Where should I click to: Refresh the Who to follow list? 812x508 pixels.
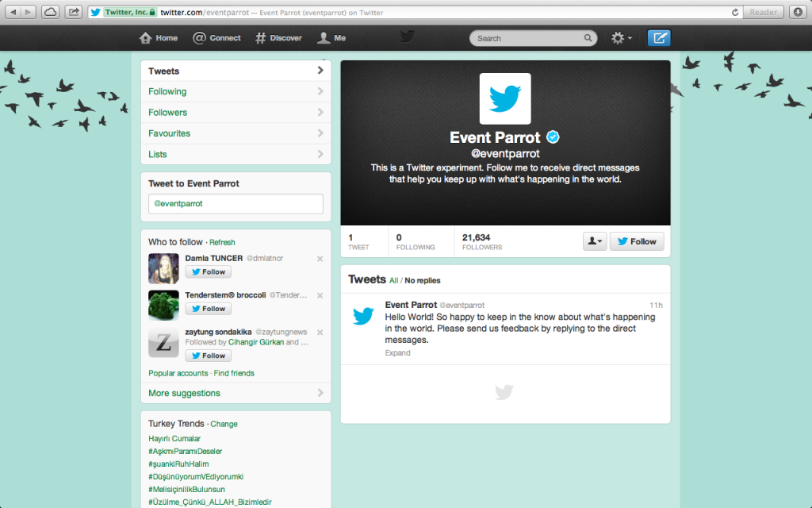(222, 242)
